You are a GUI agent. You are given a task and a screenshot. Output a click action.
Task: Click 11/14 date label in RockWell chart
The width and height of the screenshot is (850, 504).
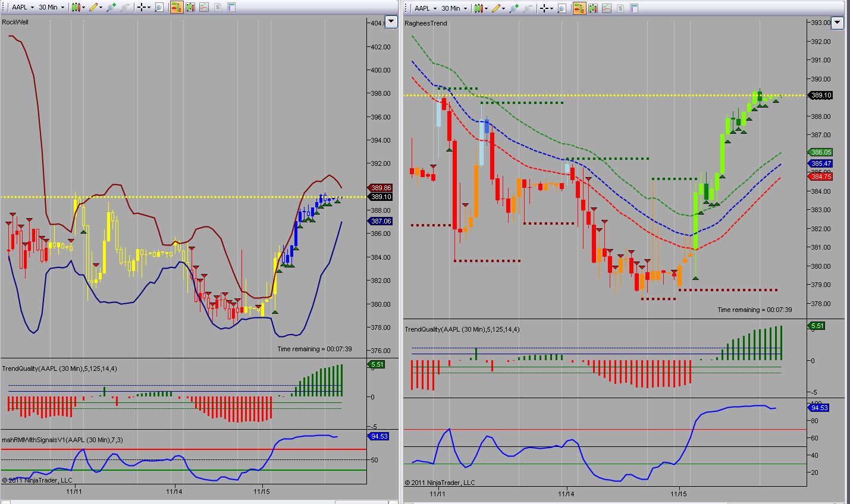point(174,492)
